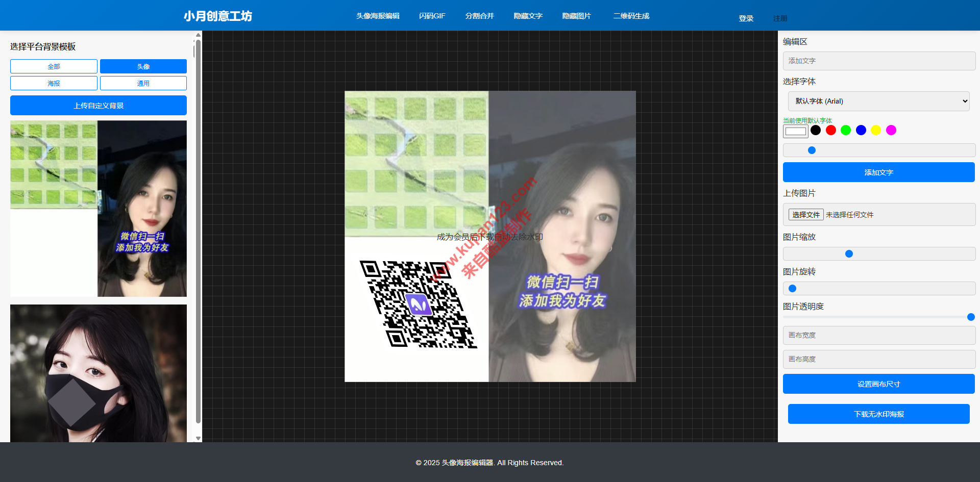
Task: Open the white custom color picker box
Action: [795, 132]
